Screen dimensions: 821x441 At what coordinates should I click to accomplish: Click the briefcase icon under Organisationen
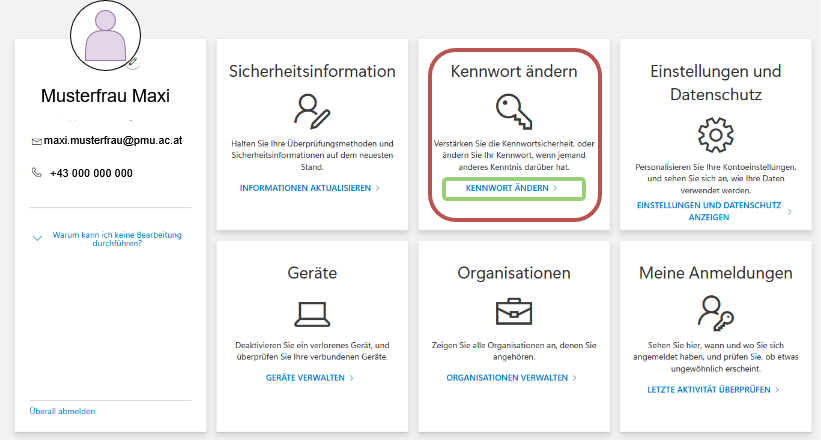513,313
